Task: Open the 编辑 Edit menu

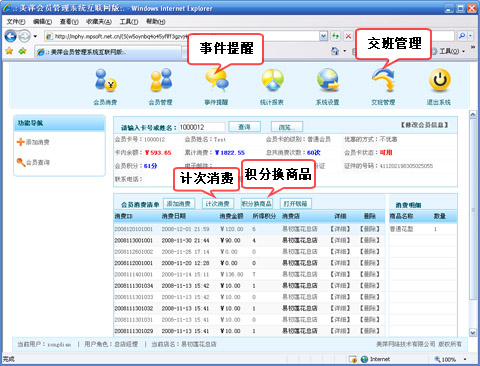Action: 42,22
